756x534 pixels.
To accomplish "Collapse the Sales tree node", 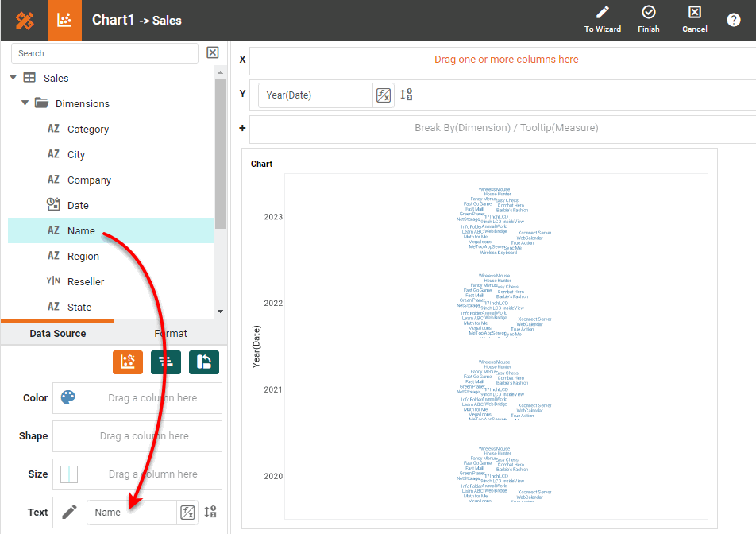I will click(13, 78).
